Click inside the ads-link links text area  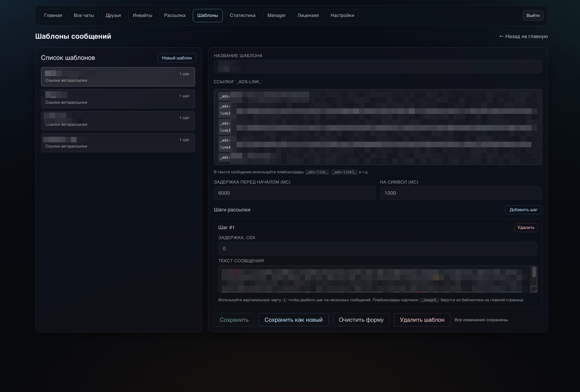tap(378, 127)
